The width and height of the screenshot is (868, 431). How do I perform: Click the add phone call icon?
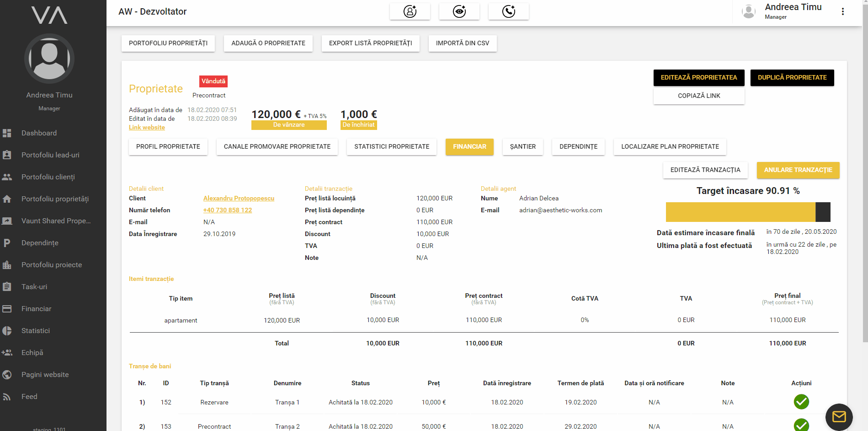point(509,11)
